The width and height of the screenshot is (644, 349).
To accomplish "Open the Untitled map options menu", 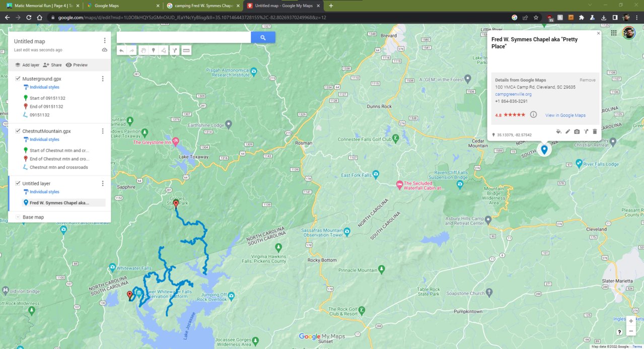I will pos(105,41).
